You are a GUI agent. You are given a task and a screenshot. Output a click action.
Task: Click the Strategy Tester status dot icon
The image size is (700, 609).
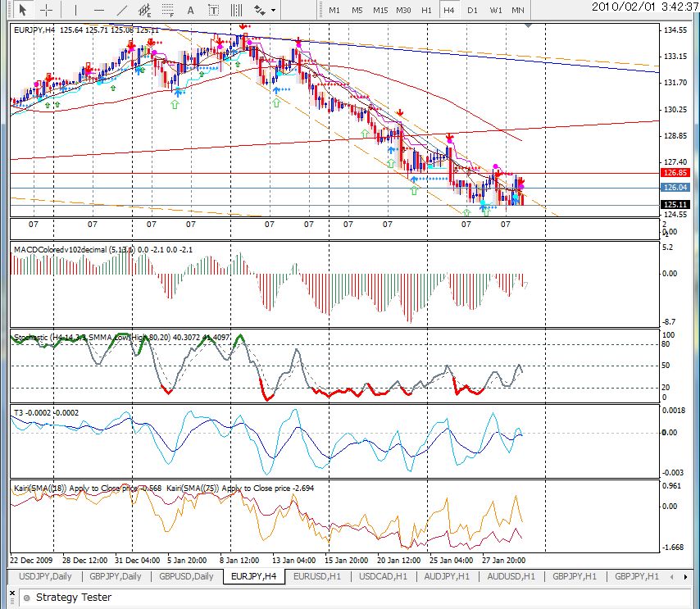click(27, 598)
